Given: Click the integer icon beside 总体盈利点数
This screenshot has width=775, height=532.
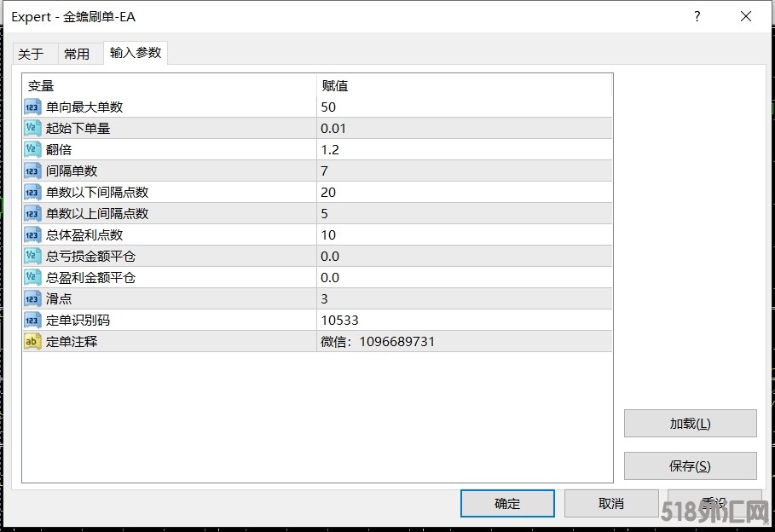Looking at the screenshot, I should click(x=32, y=234).
